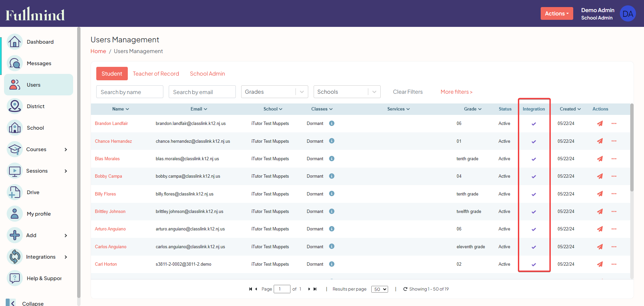The height and width of the screenshot is (306, 644).
Task: Open the Grades filter dropdown
Action: (275, 92)
